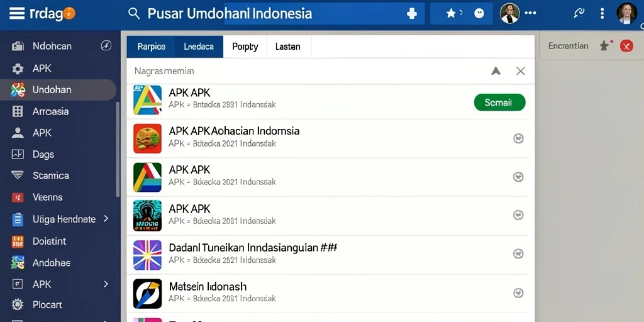Click the green and blue triangle APK icon
Screen dimensions: 644x322
point(147,177)
